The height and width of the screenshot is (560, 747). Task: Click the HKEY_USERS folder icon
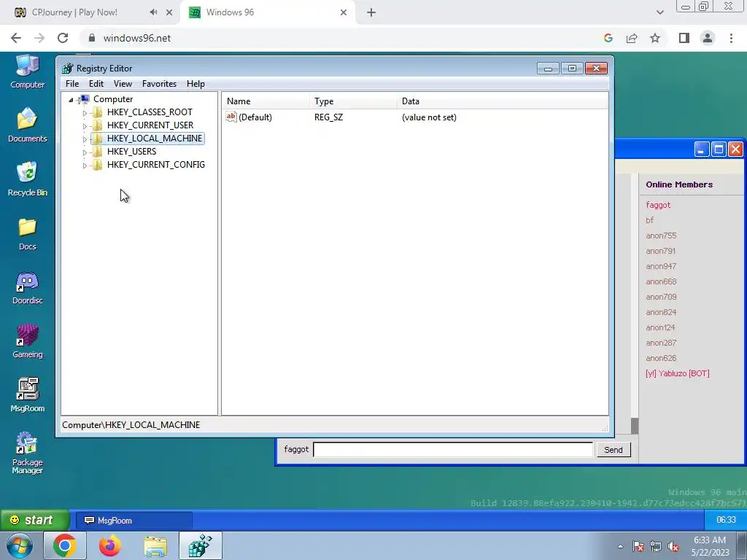(x=97, y=152)
